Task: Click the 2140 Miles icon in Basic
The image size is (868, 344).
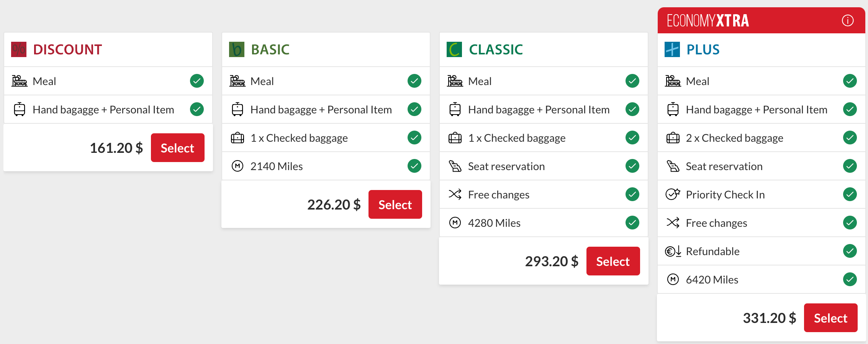Action: 237,166
